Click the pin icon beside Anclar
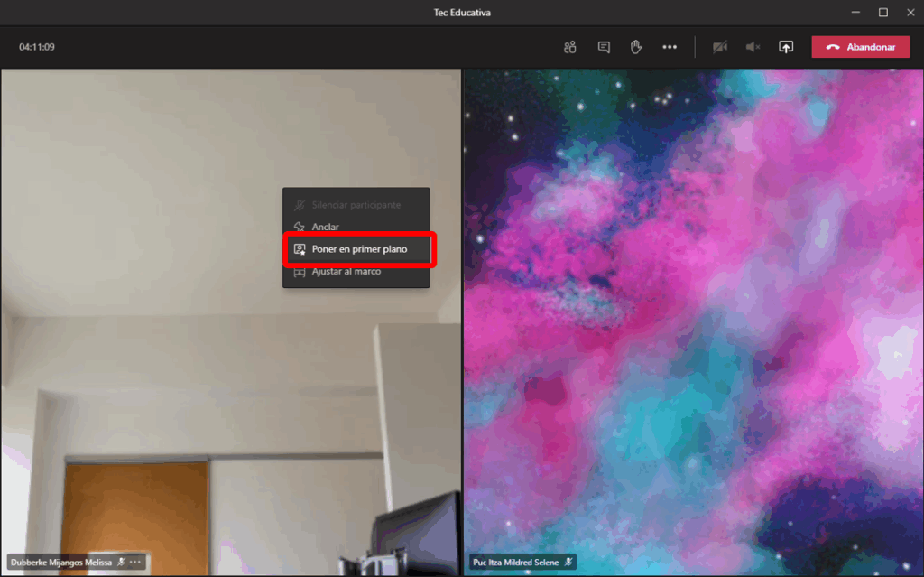The height and width of the screenshot is (577, 924). click(300, 228)
